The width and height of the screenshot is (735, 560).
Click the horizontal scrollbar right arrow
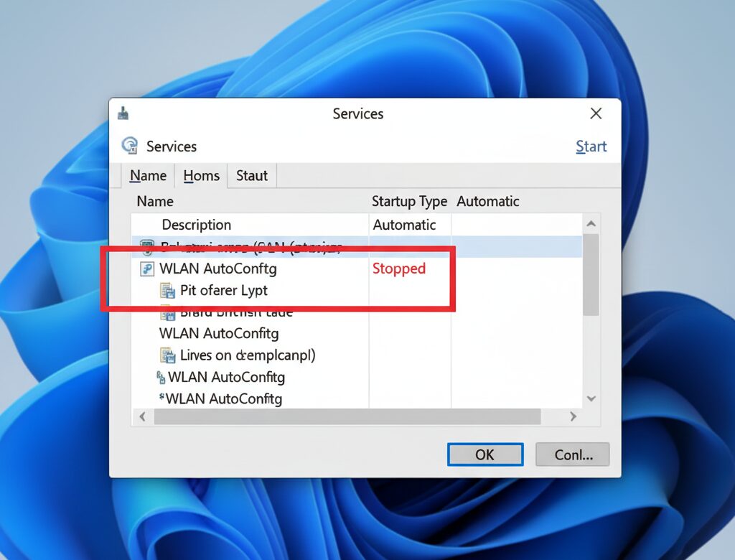pyautogui.click(x=573, y=416)
